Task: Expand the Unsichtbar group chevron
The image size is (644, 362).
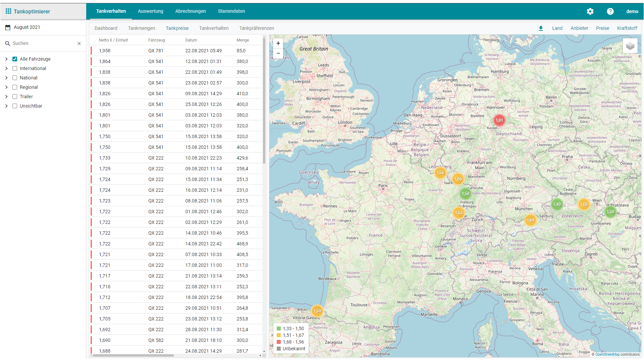Action: click(6, 106)
